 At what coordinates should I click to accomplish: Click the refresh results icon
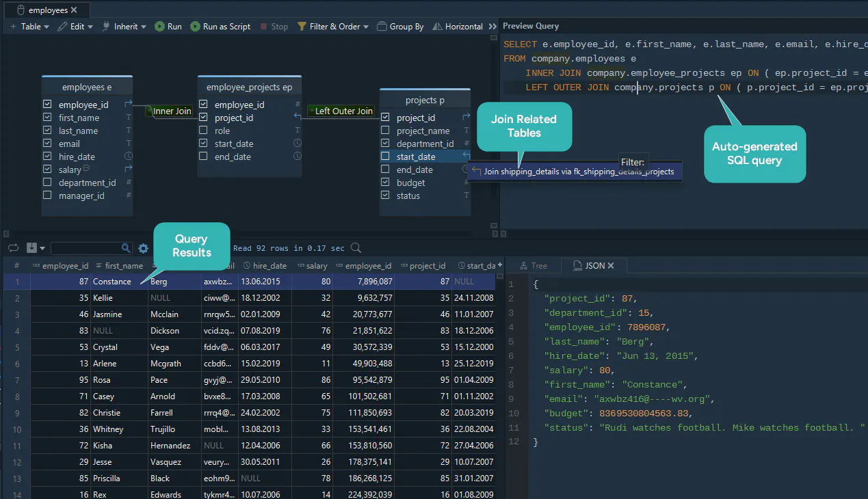pos(13,248)
